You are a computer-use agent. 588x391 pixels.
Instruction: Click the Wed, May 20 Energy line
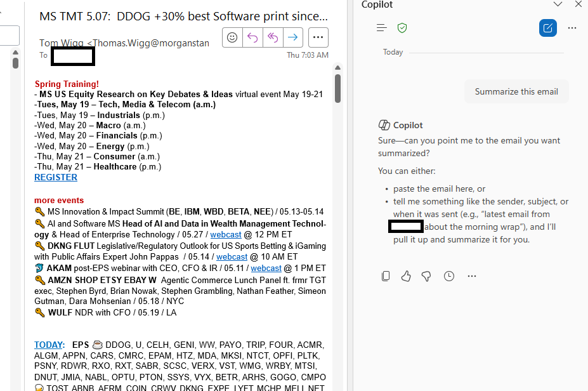click(x=92, y=147)
